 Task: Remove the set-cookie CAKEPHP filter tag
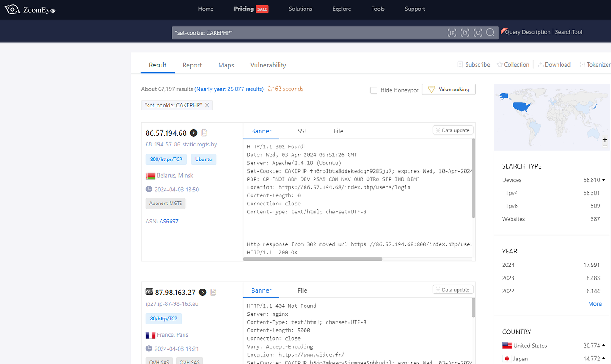(207, 105)
